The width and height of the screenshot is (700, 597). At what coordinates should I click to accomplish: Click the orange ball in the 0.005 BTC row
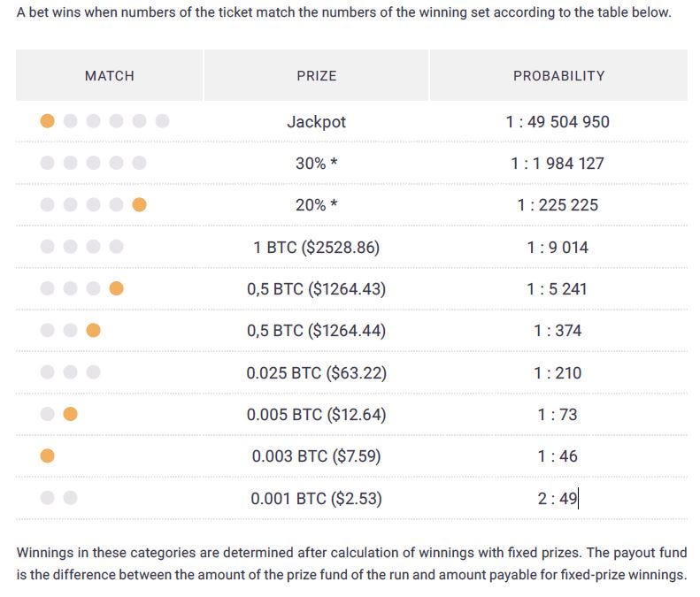(x=71, y=414)
